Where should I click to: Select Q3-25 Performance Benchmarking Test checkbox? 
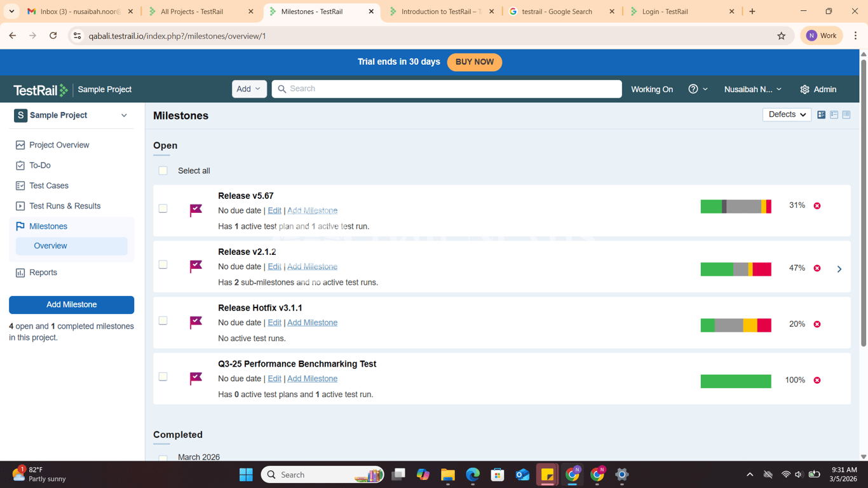coord(163,376)
